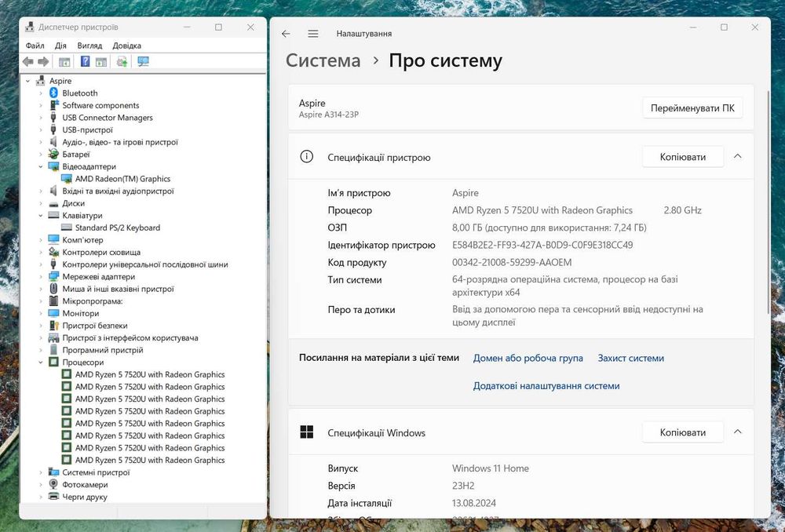
Task: Click the update driver toolbar icon
Action: [122, 61]
